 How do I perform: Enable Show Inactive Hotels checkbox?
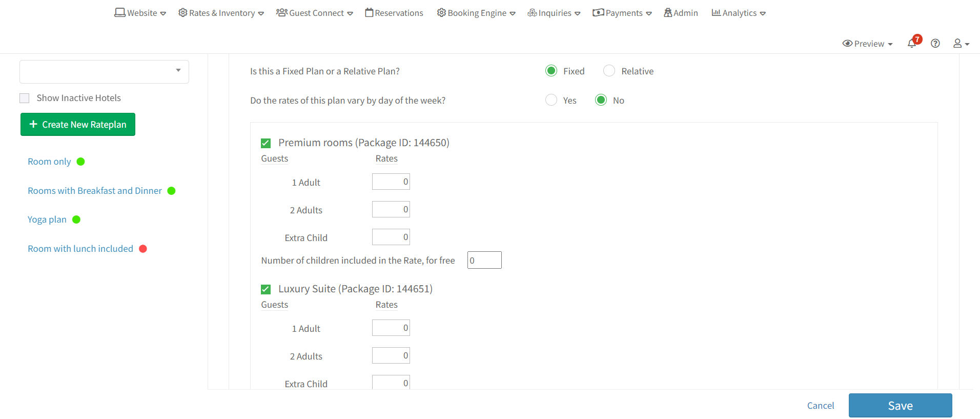coord(25,98)
